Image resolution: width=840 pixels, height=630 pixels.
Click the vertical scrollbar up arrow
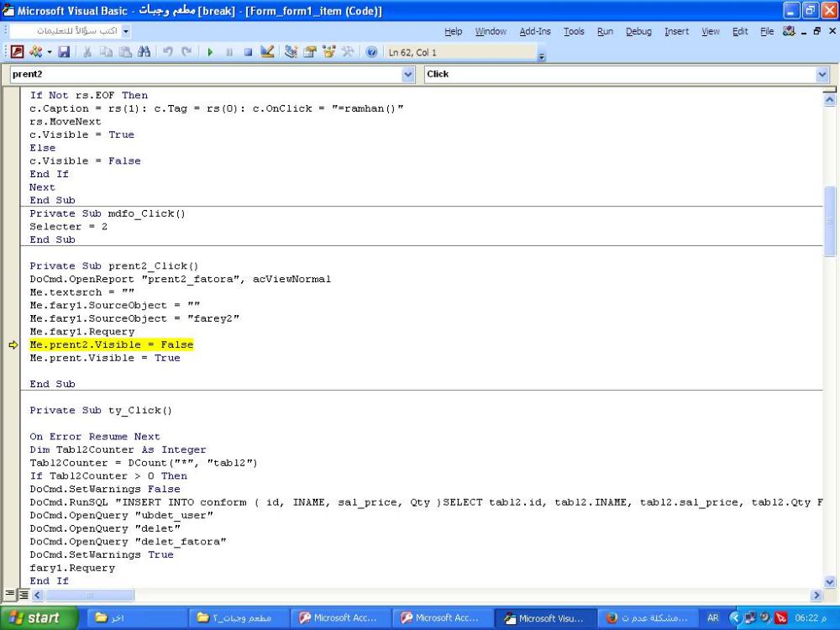[829, 99]
